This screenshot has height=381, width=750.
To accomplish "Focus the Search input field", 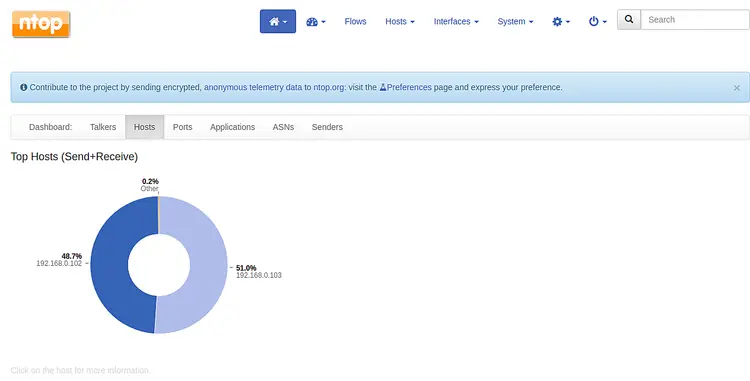I will 695,20.
